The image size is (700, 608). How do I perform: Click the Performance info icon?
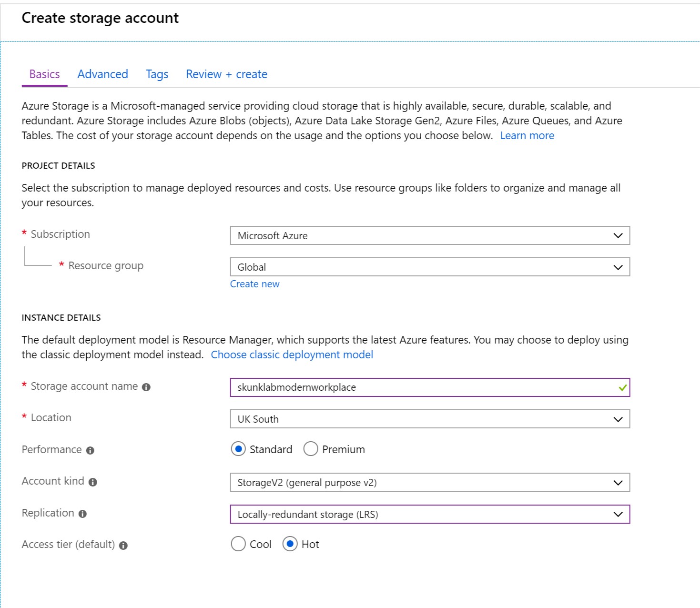(90, 451)
